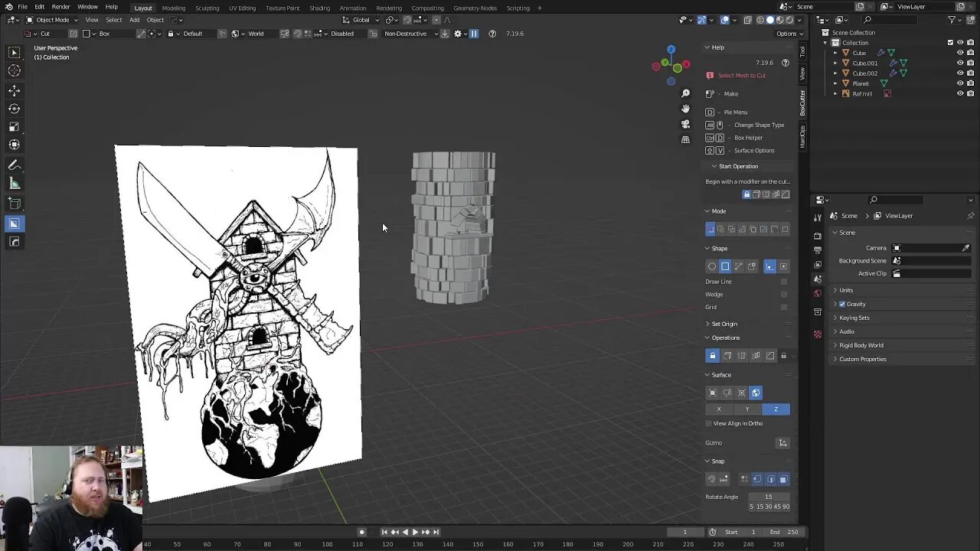Screen dimensions: 980x551
Task: Click the Play animation button
Action: point(415,532)
